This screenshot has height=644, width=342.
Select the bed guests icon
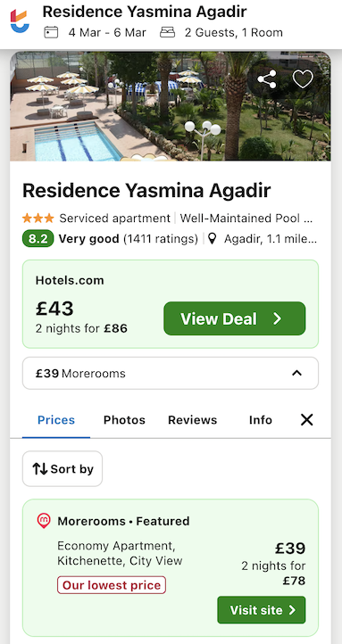[x=167, y=32]
